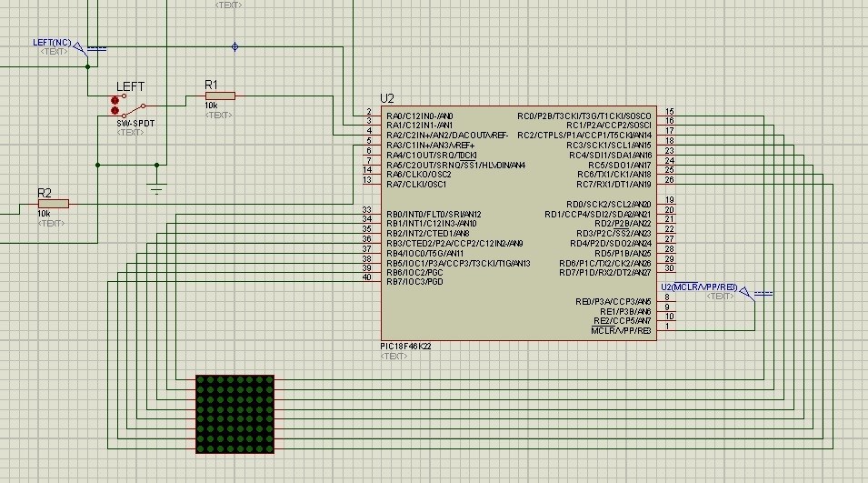Click pin number 40 on chip's left side

[366, 277]
